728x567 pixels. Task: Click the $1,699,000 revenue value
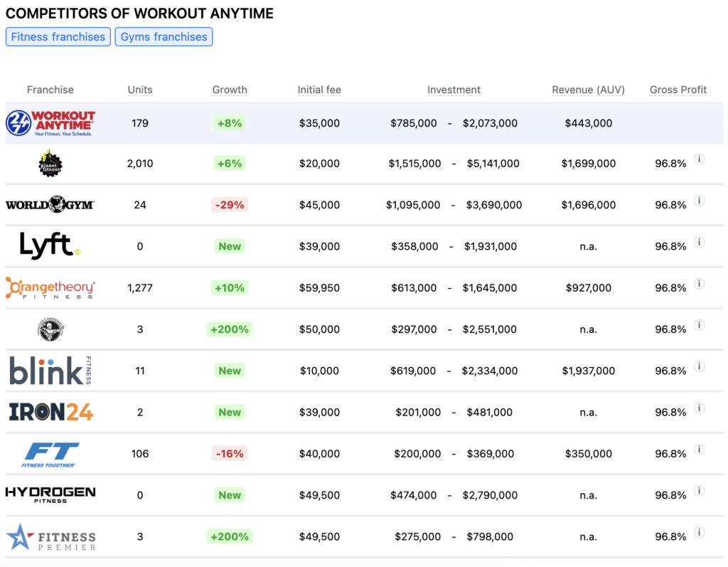[x=588, y=164]
